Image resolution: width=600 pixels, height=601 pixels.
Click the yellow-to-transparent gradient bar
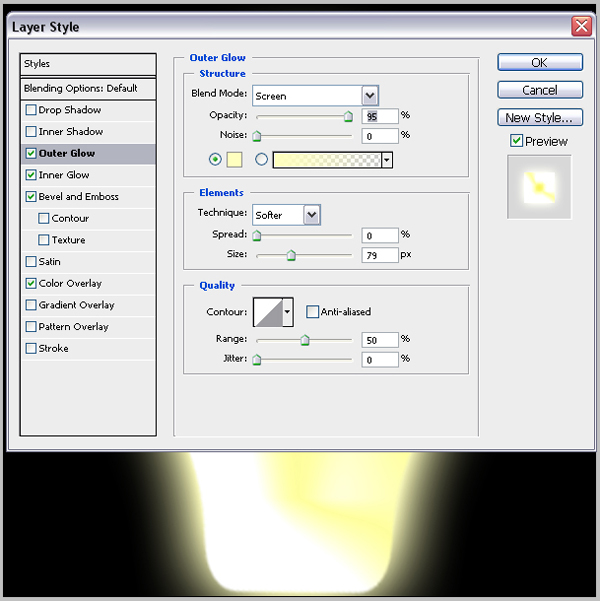(327, 160)
